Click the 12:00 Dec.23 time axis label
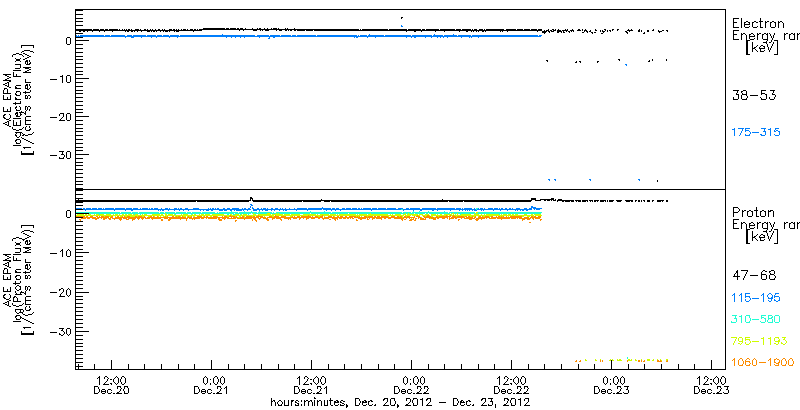800x410 pixels. (711, 386)
